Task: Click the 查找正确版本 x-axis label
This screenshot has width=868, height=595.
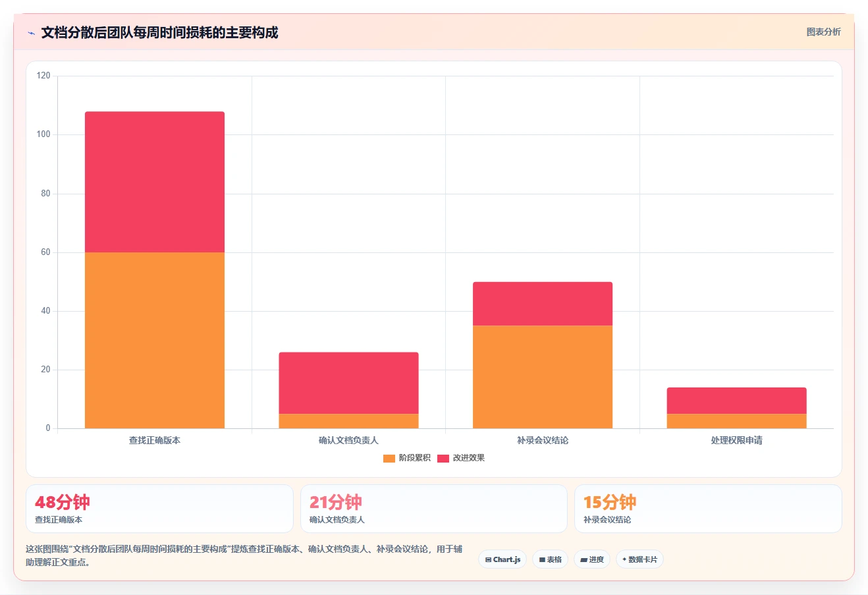Action: tap(155, 440)
